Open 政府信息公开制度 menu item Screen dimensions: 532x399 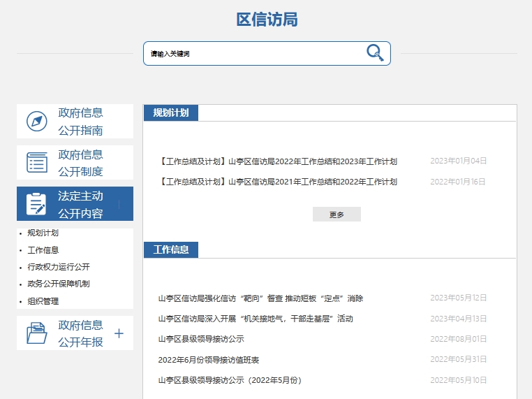pos(75,162)
